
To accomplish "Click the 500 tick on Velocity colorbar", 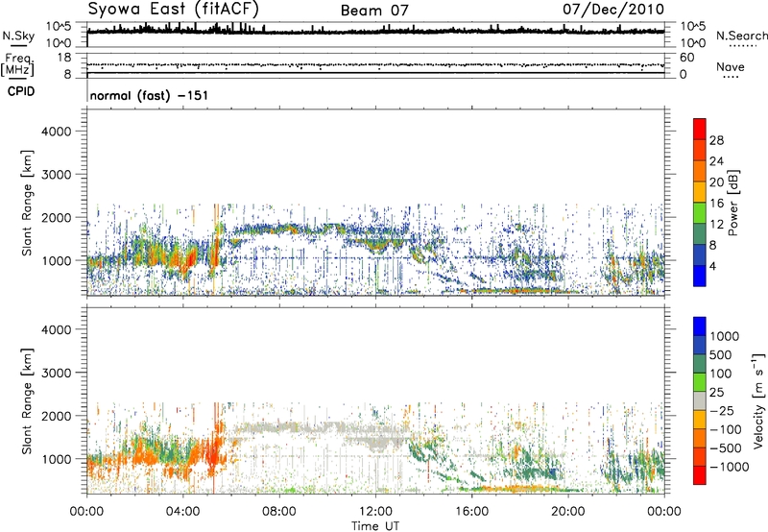I will (x=721, y=354).
